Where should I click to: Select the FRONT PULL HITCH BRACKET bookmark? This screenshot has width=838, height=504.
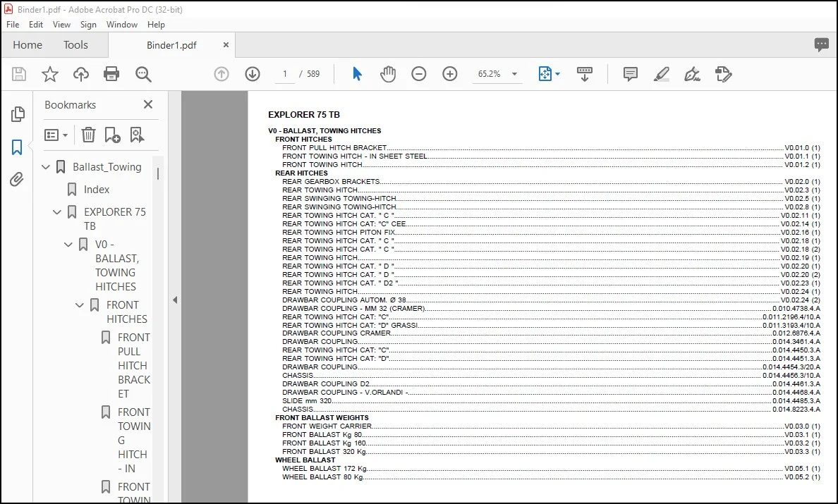[133, 366]
